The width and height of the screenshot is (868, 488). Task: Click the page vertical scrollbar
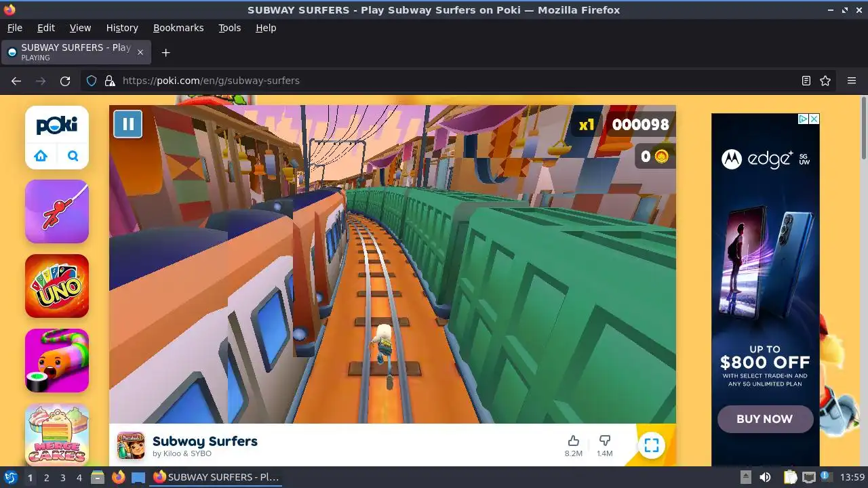click(x=863, y=129)
